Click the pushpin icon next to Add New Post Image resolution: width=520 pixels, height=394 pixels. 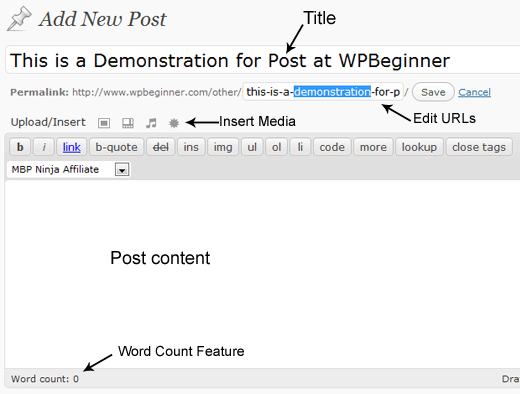19,19
